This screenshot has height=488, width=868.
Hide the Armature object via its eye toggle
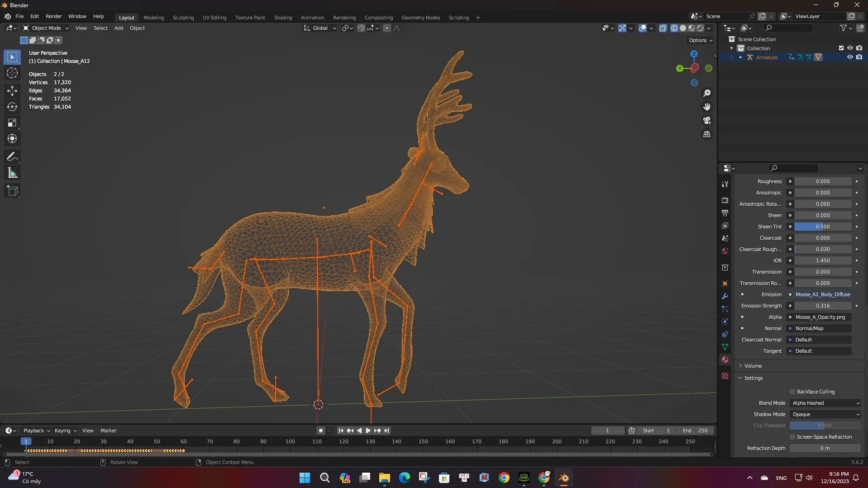(850, 57)
